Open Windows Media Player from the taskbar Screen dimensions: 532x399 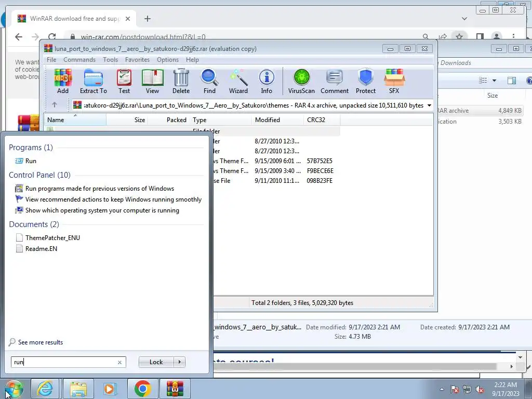(109, 389)
